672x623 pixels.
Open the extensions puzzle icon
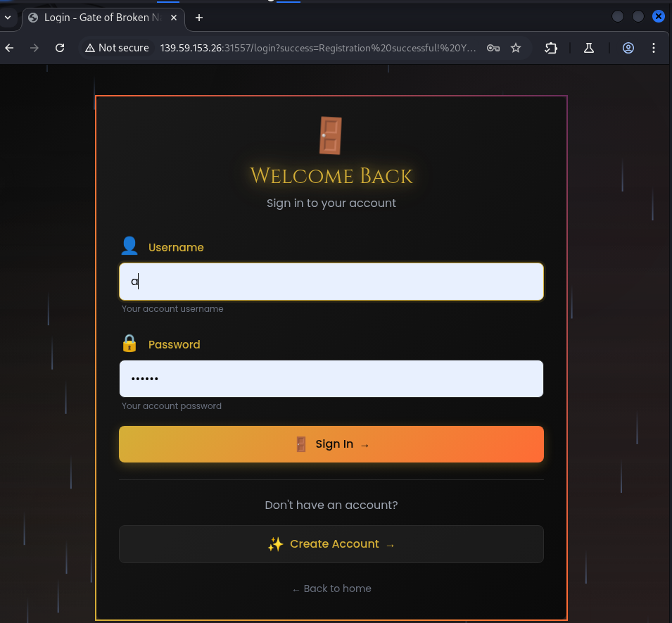tap(551, 48)
